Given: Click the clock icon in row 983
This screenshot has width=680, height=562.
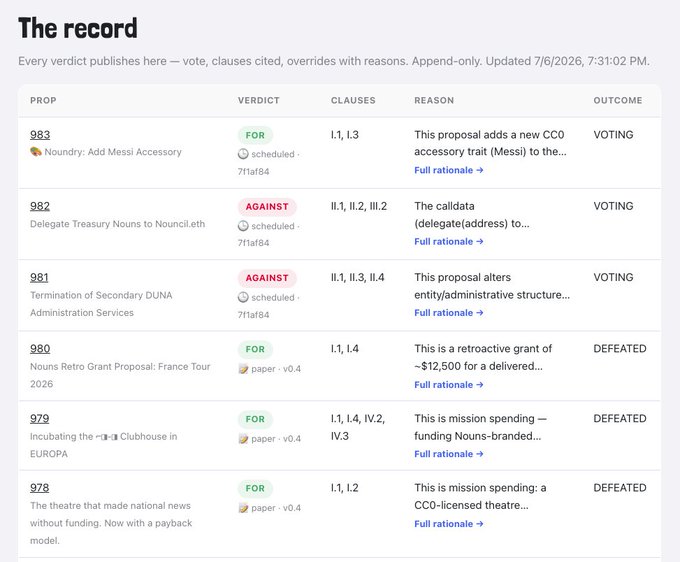Looking at the screenshot, I should click(243, 154).
